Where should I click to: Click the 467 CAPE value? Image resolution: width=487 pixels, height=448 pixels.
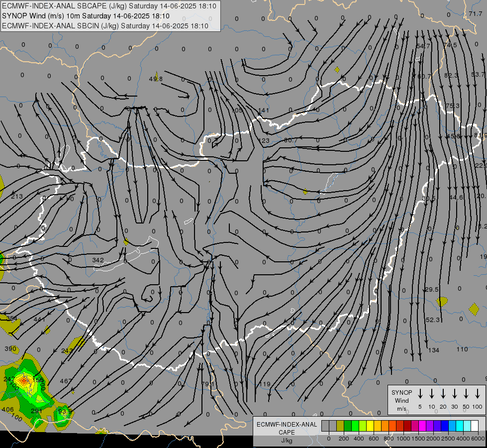tap(66, 381)
